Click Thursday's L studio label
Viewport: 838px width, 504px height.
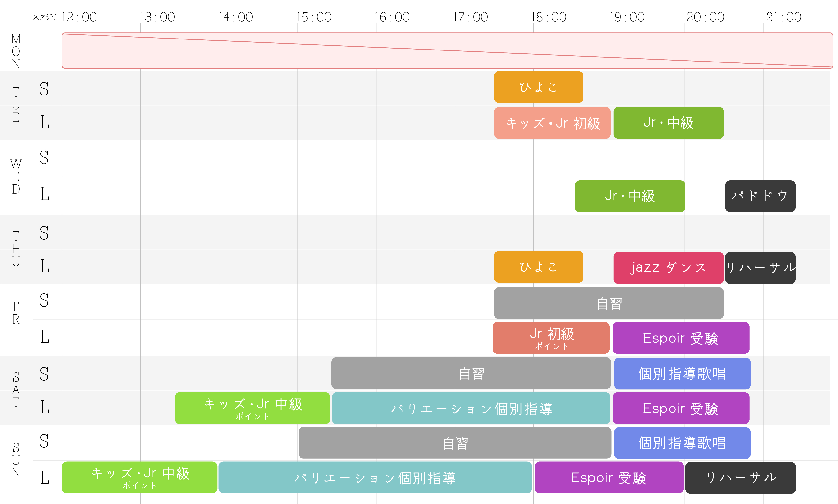(45, 266)
